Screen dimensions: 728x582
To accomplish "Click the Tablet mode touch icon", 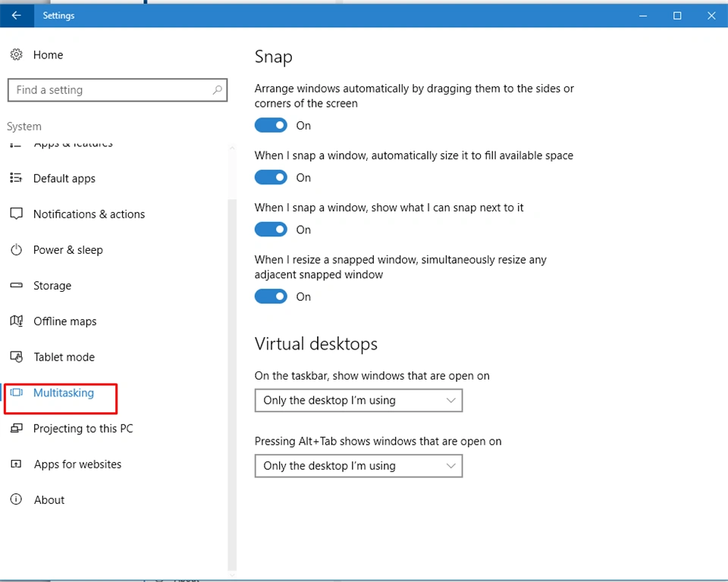I will point(16,357).
